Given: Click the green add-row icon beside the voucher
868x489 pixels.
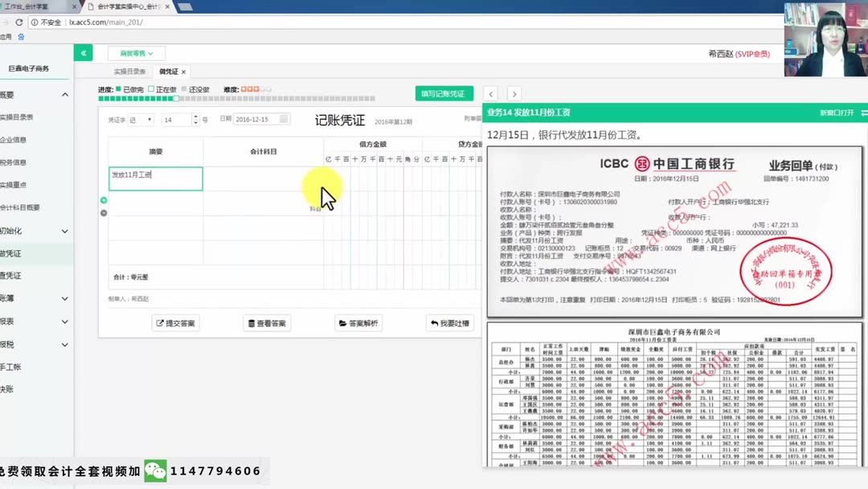Looking at the screenshot, I should coord(103,199).
